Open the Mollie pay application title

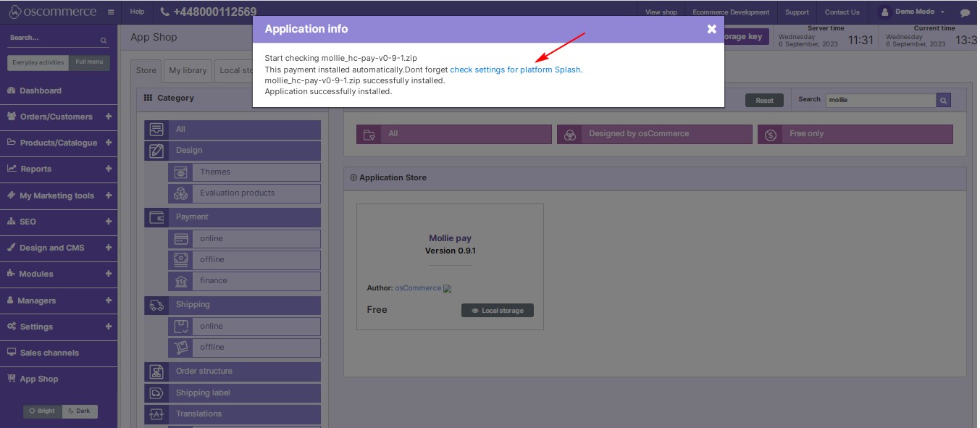(450, 238)
